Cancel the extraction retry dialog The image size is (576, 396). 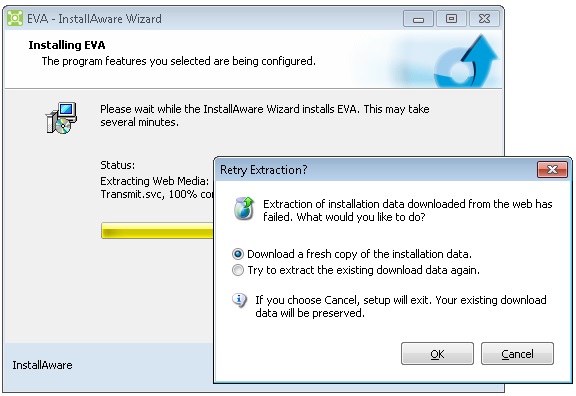[x=517, y=354]
